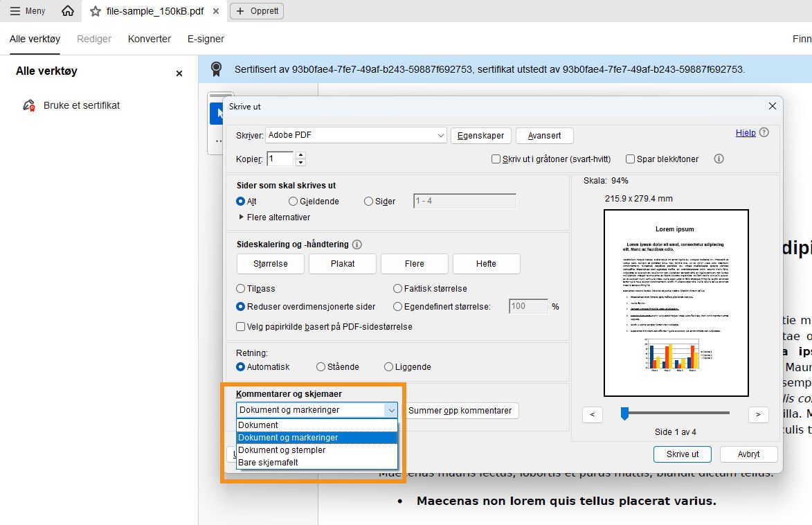812x525 pixels.
Task: Click the info icon beside Spar blekk/toner
Action: click(719, 159)
